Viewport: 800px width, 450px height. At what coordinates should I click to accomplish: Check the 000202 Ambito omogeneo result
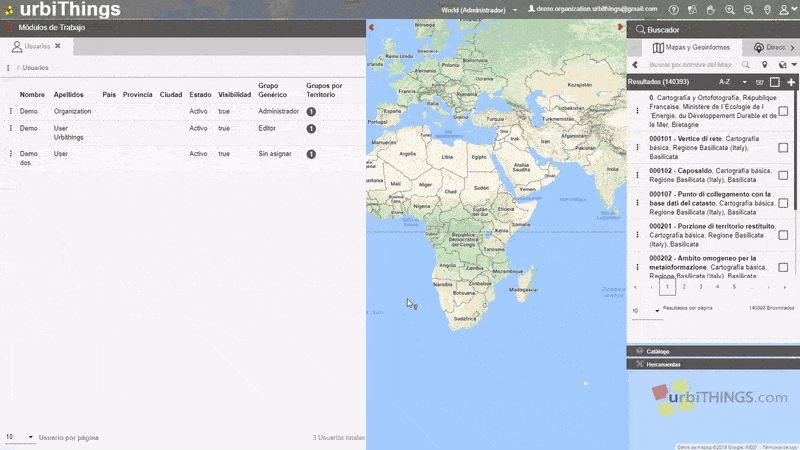[783, 267]
